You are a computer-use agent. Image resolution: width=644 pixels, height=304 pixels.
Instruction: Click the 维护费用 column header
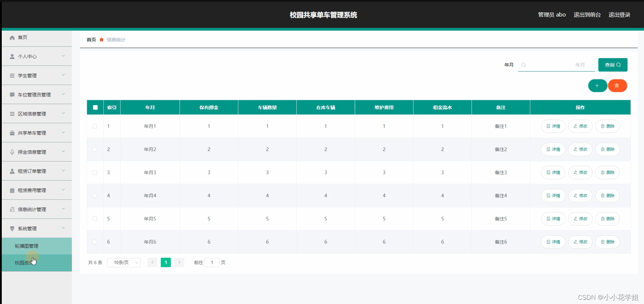tap(384, 108)
